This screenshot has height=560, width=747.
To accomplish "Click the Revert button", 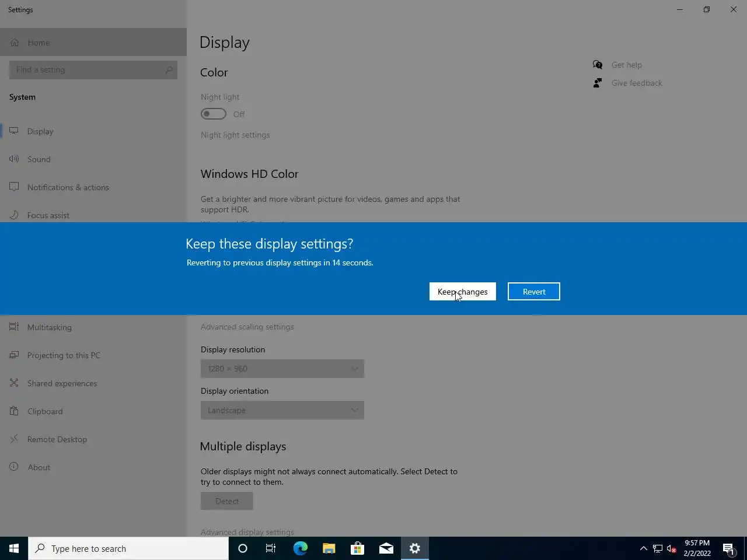I will tap(534, 292).
